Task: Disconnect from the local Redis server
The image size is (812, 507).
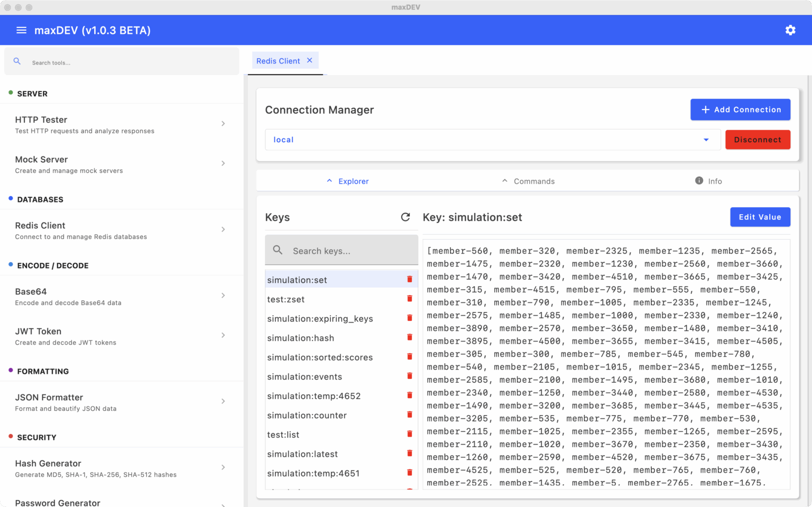Action: pyautogui.click(x=758, y=140)
